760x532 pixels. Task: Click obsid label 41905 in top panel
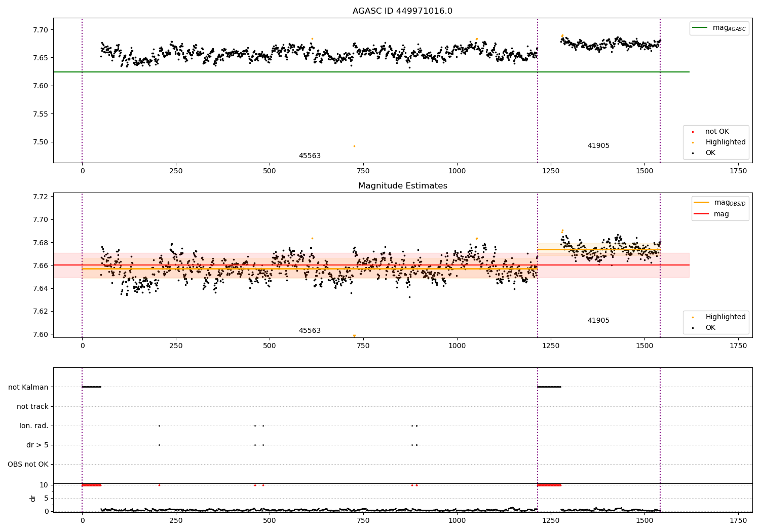coord(598,145)
